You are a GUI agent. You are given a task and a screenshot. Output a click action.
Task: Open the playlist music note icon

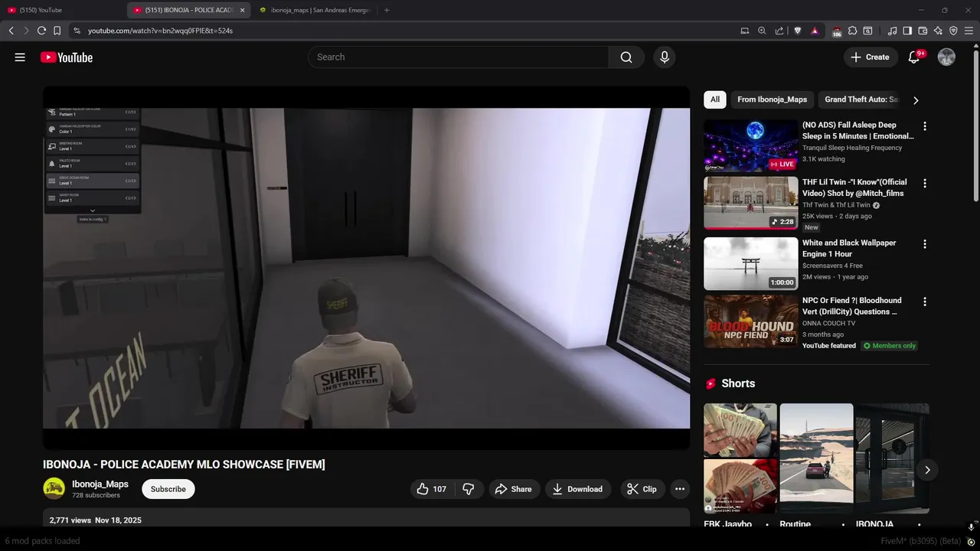click(893, 31)
